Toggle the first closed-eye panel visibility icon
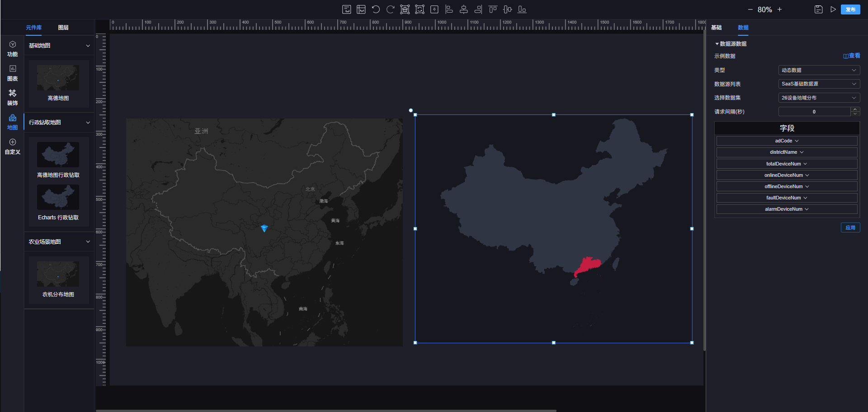 click(x=347, y=9)
